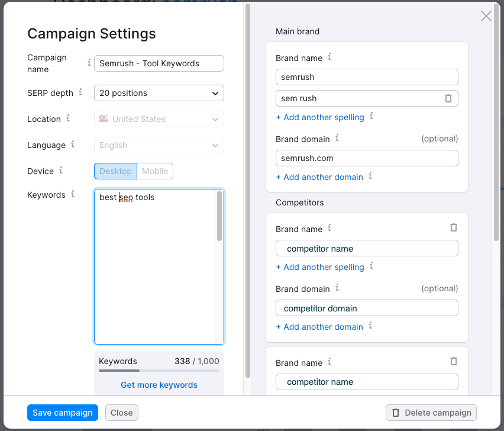Click the trash icon beside 'sem rush' spelling
Viewport: 504px width, 431px height.
pyautogui.click(x=448, y=98)
